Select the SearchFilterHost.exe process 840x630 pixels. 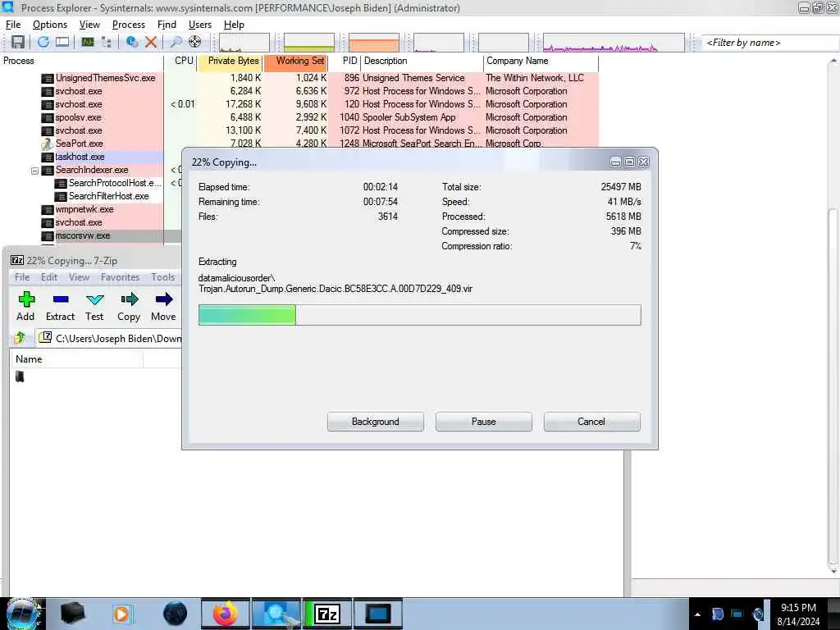(109, 196)
